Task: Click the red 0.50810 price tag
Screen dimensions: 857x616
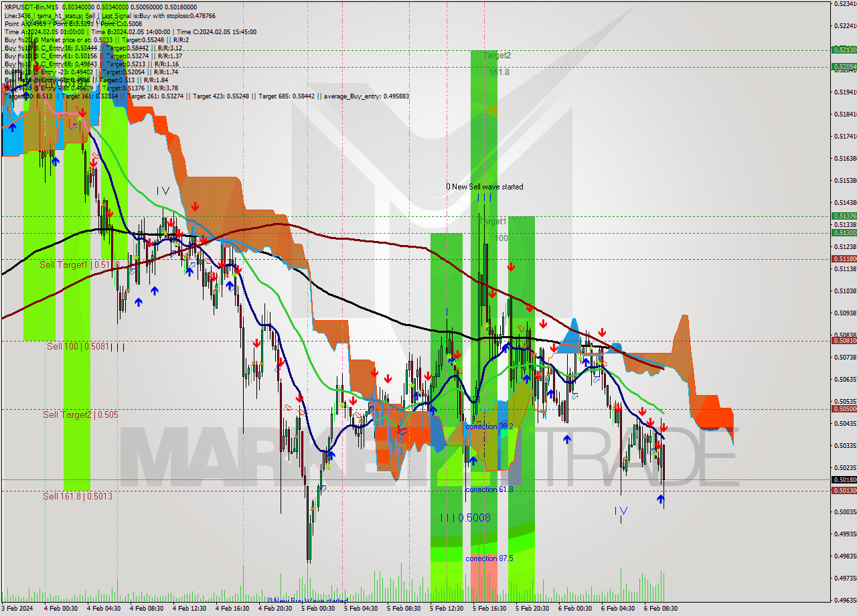Action: pos(844,340)
